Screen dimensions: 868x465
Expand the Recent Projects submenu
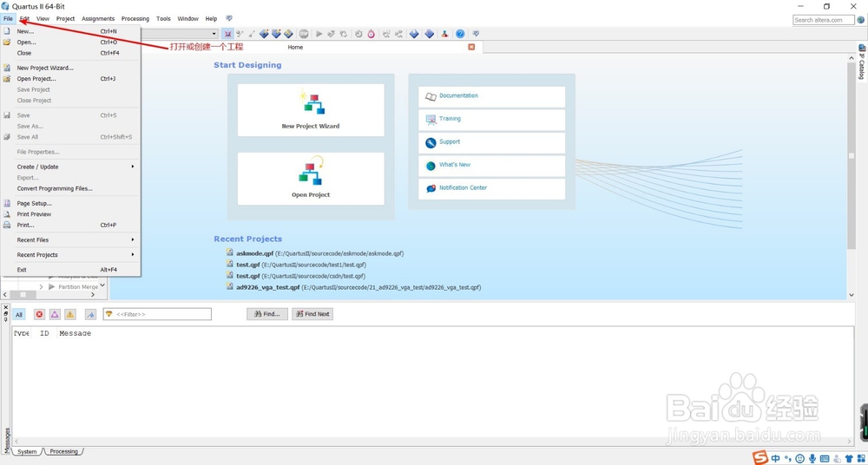click(71, 255)
